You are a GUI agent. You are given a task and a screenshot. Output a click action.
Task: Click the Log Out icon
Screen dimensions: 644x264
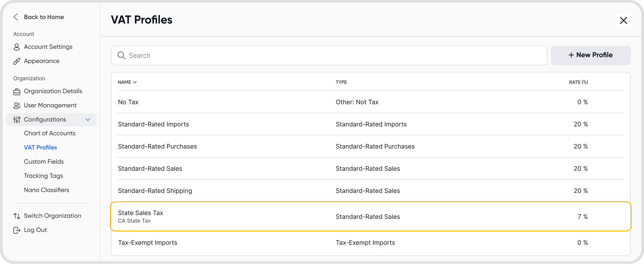coord(17,230)
